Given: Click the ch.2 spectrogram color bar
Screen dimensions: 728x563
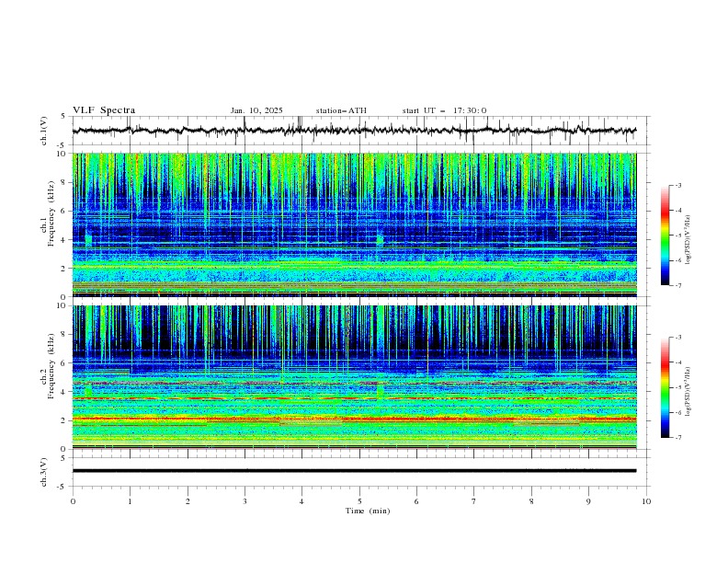Looking at the screenshot, I should click(x=665, y=387).
